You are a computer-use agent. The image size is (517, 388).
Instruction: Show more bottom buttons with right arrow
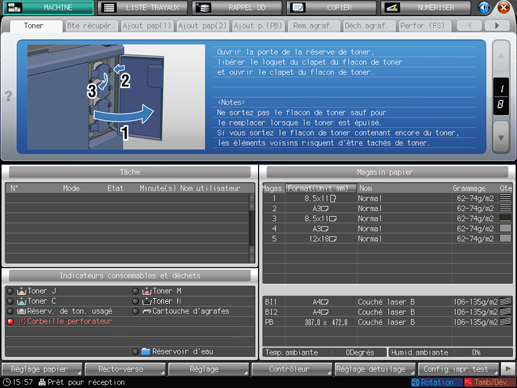[508, 369]
